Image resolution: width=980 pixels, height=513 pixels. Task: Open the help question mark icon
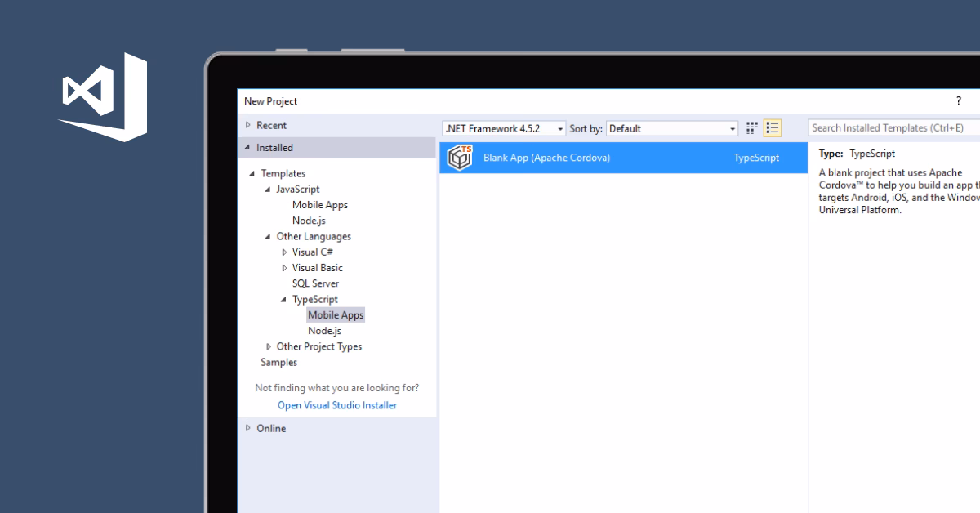tap(957, 100)
